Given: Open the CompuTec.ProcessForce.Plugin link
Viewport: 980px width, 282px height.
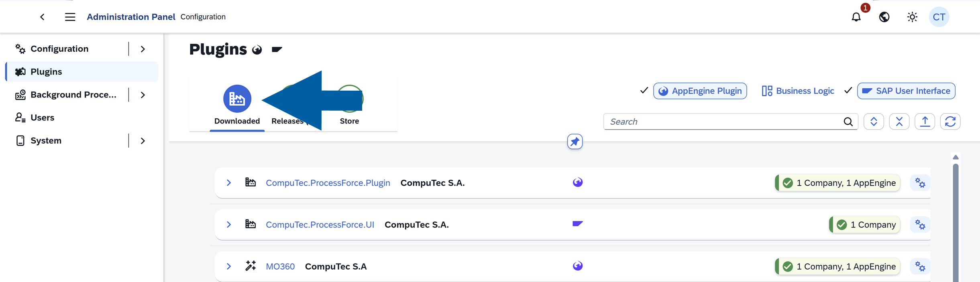Looking at the screenshot, I should tap(328, 183).
